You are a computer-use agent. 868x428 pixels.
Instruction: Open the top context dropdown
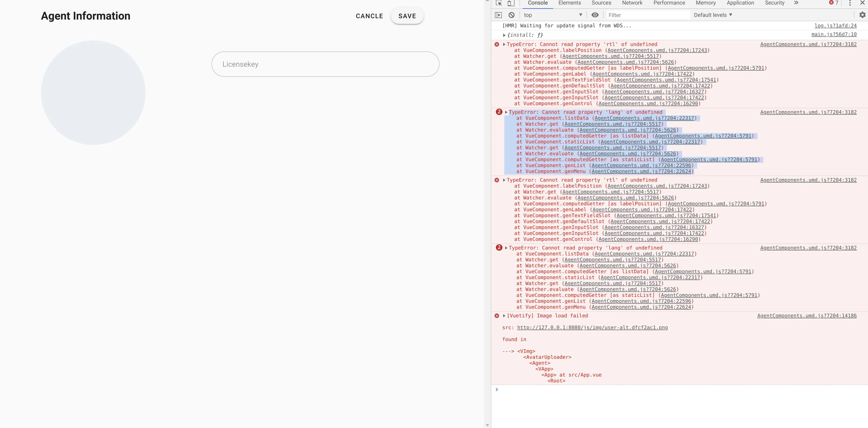pyautogui.click(x=553, y=15)
